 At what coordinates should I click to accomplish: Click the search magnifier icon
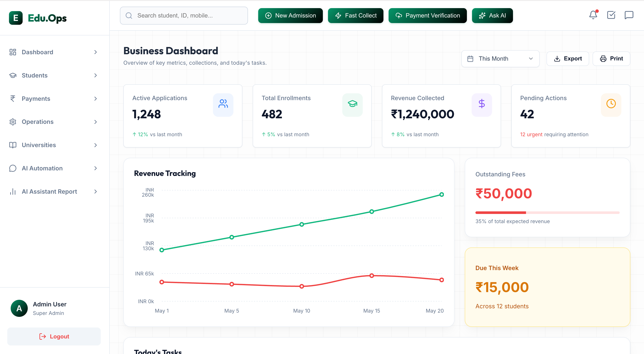(129, 16)
